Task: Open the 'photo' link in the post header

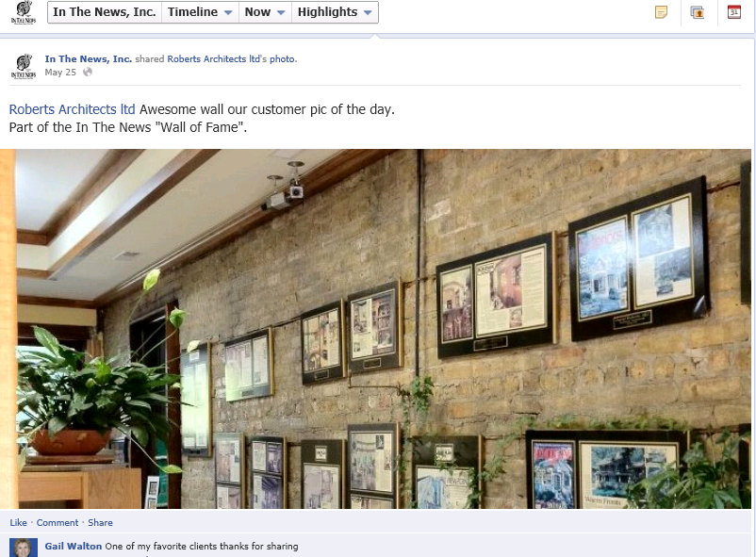Action: pos(283,58)
